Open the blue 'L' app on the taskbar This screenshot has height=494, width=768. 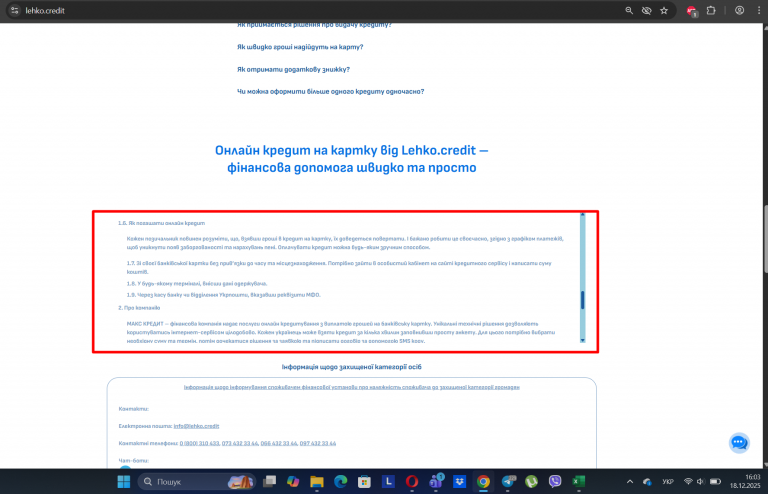[388, 482]
